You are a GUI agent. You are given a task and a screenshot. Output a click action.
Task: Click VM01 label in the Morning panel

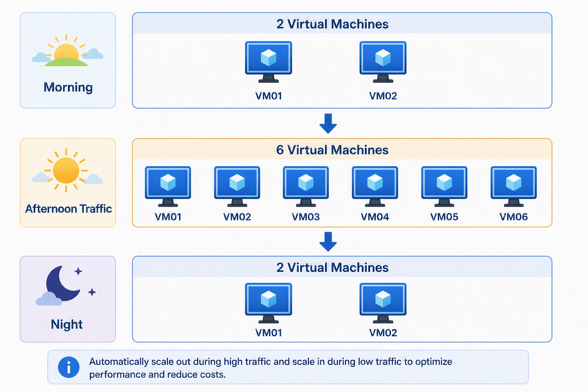tap(269, 96)
